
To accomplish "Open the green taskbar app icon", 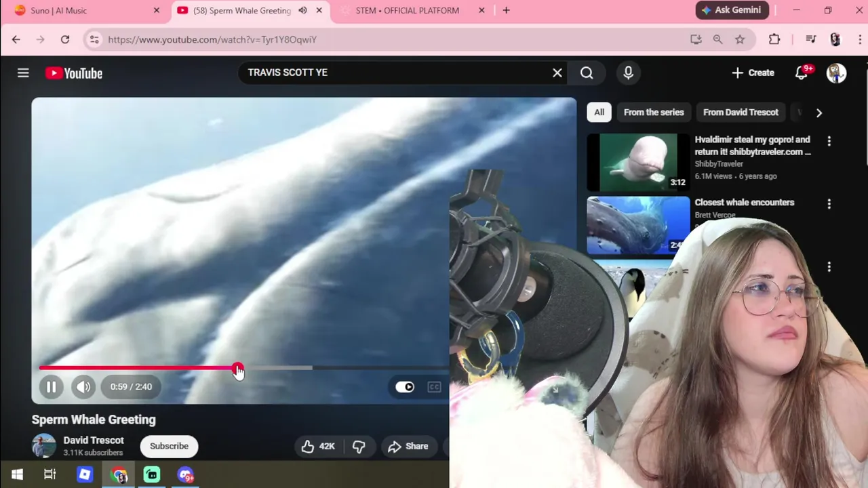I will pos(152,474).
